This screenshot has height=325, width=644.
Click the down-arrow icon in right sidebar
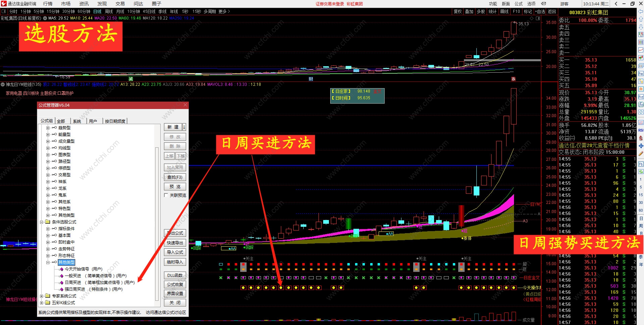tap(641, 27)
